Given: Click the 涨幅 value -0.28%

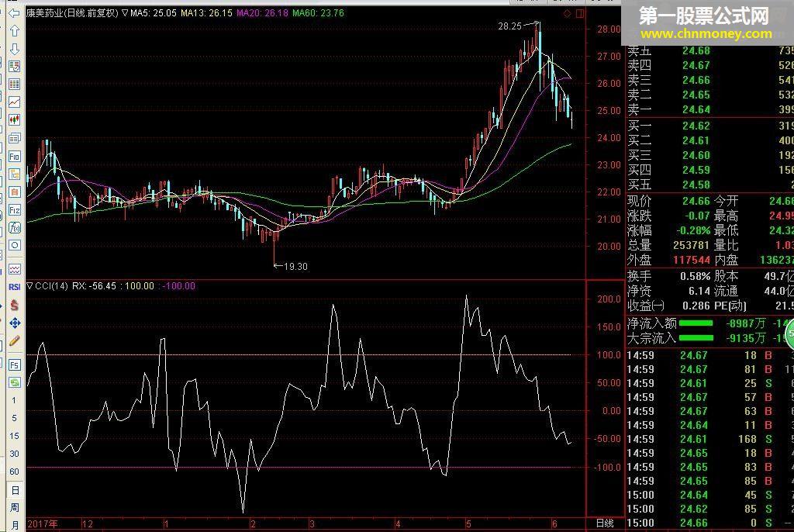Looking at the screenshot, I should coord(693,230).
